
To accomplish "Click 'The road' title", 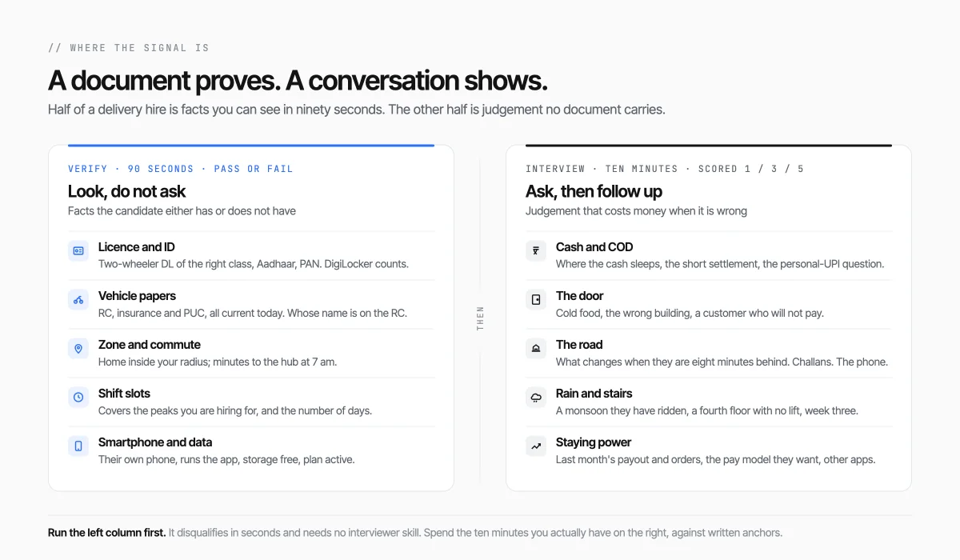I will (579, 345).
